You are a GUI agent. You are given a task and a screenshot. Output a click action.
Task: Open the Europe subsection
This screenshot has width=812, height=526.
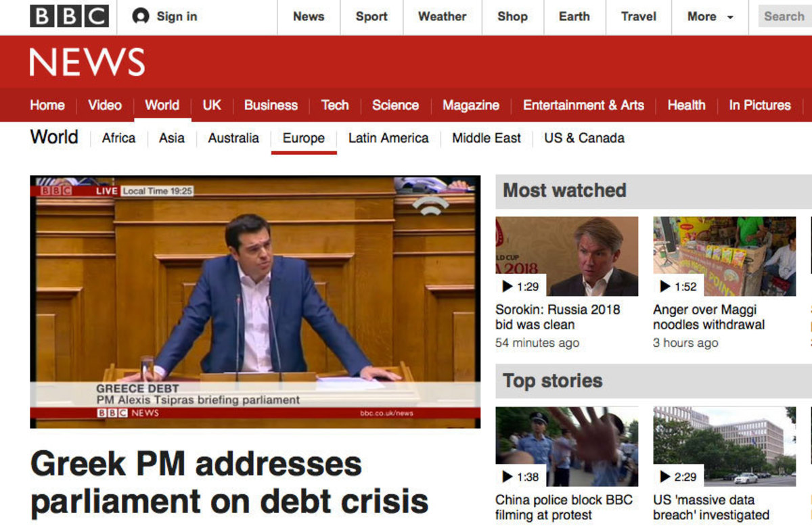[x=304, y=138]
